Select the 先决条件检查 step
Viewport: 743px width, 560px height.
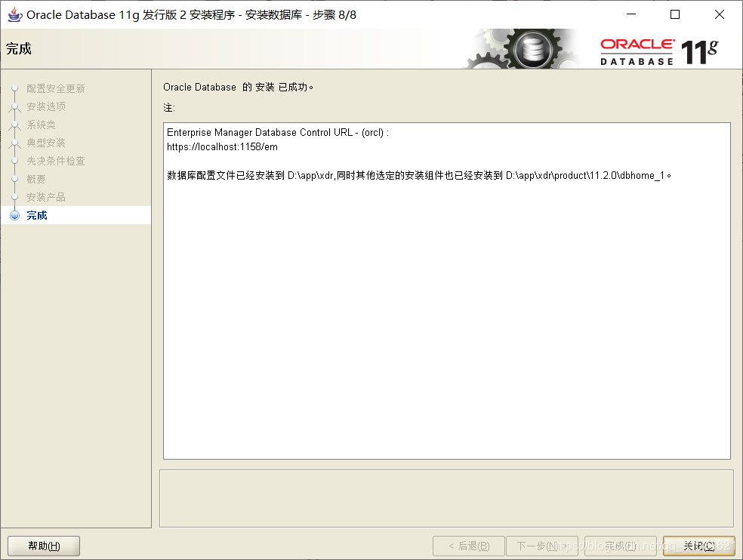tap(55, 161)
